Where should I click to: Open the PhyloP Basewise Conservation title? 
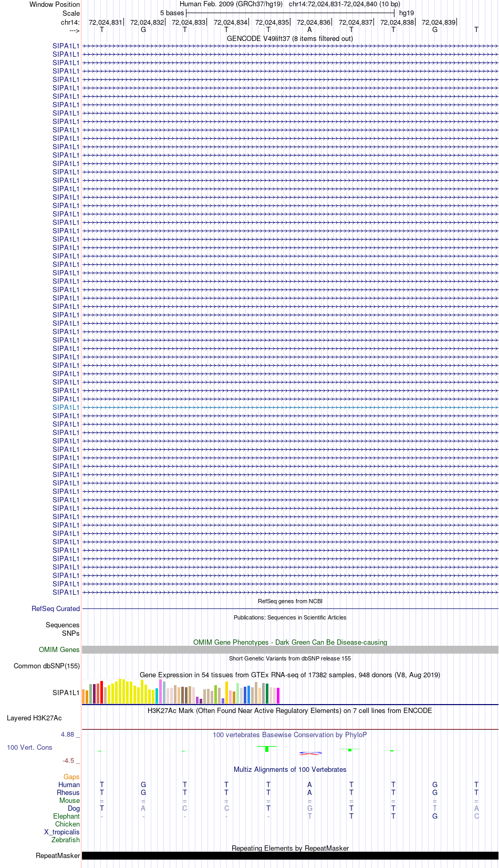[290, 735]
